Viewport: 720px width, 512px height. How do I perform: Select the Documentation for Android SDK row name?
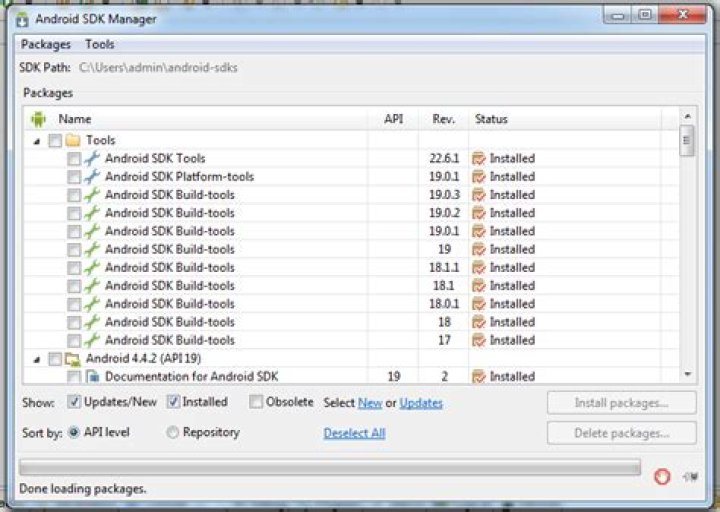tap(191, 377)
